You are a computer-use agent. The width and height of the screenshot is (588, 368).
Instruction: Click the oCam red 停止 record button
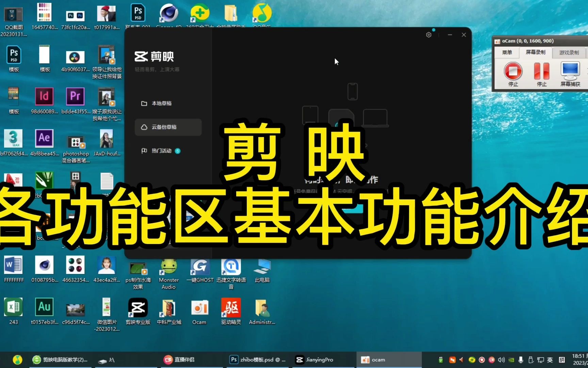pos(513,74)
